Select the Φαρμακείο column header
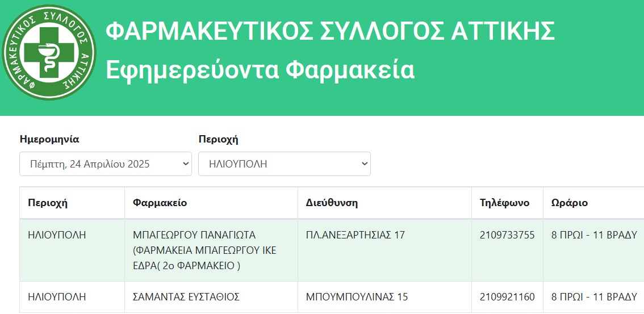 pyautogui.click(x=160, y=203)
